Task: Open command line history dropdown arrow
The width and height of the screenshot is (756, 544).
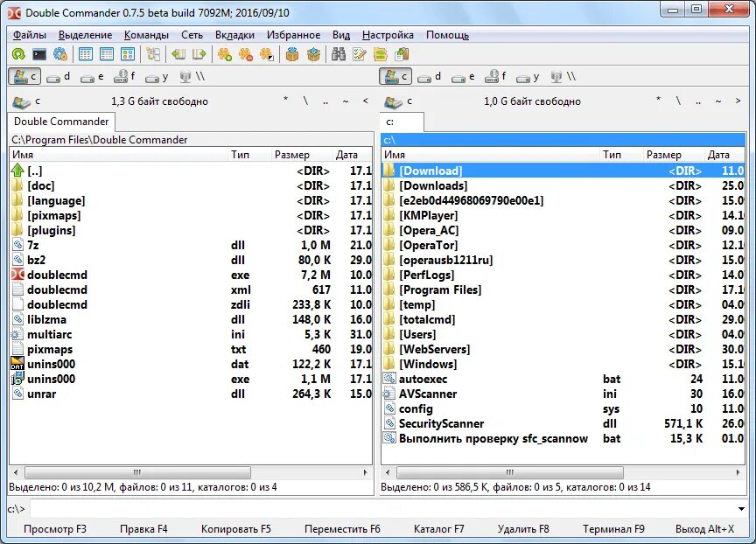Action: (741, 509)
